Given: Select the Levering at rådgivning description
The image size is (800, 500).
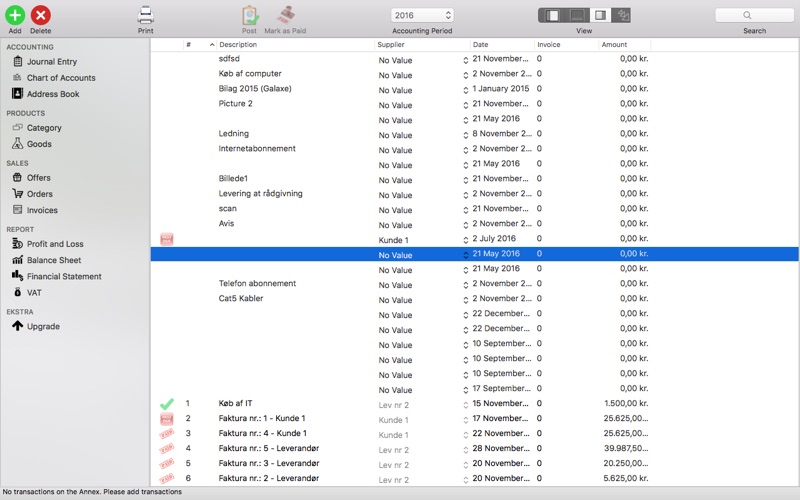Looking at the screenshot, I should (x=260, y=194).
